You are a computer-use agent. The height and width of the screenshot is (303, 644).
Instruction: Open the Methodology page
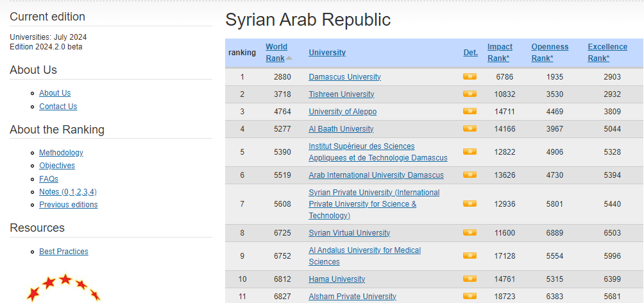click(61, 153)
